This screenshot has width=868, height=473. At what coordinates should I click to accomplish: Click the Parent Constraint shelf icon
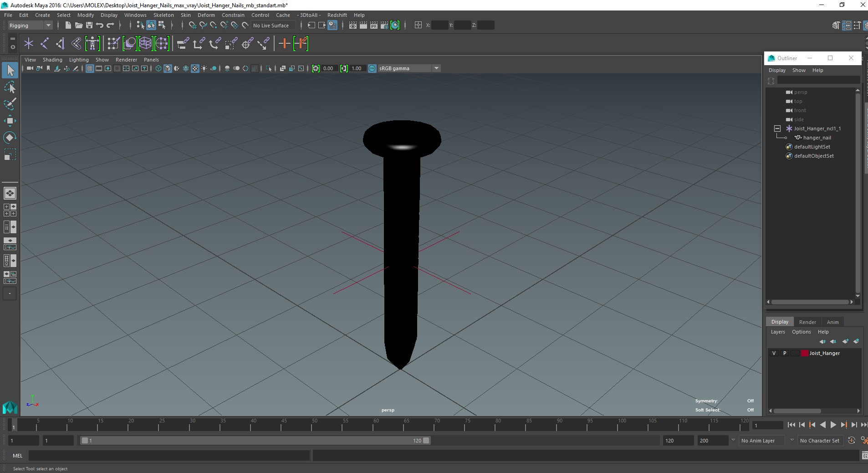183,44
